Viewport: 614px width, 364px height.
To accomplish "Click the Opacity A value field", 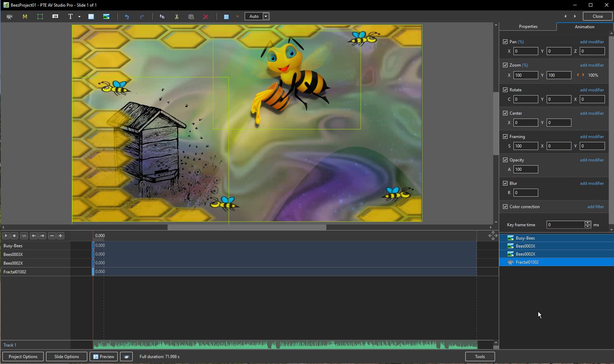I will tap(525, 169).
